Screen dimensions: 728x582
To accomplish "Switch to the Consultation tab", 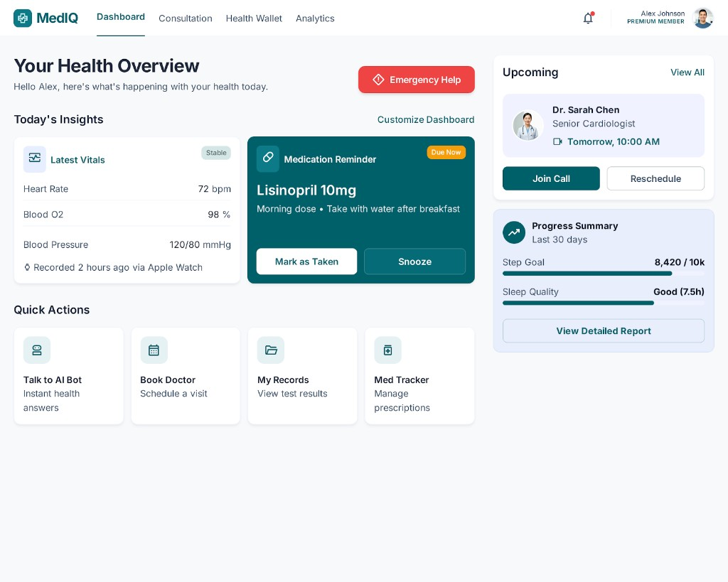I will click(x=186, y=18).
